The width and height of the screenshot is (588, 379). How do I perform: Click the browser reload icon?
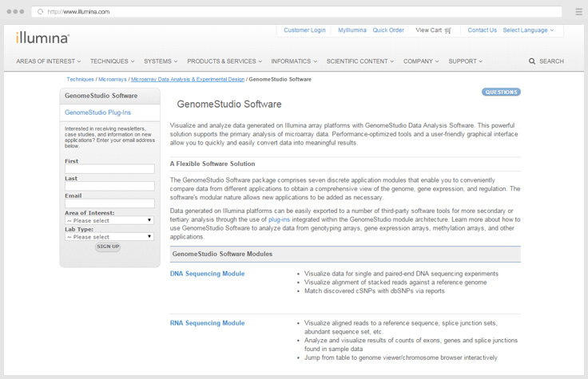pos(40,12)
